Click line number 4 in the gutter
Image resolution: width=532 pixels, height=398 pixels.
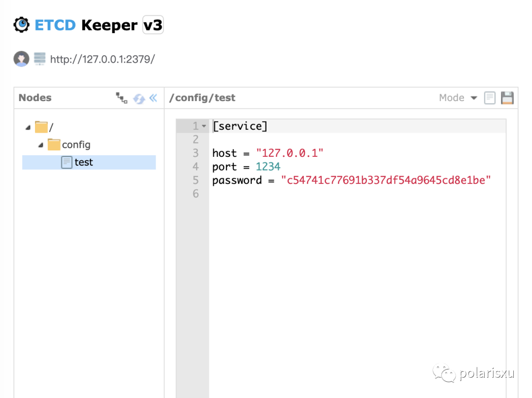tap(196, 167)
